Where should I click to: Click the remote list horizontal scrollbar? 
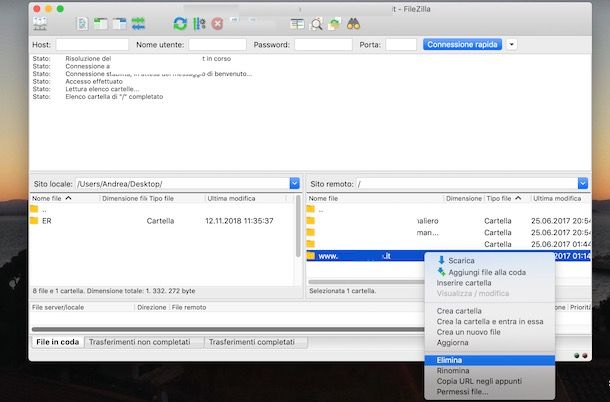coord(366,282)
